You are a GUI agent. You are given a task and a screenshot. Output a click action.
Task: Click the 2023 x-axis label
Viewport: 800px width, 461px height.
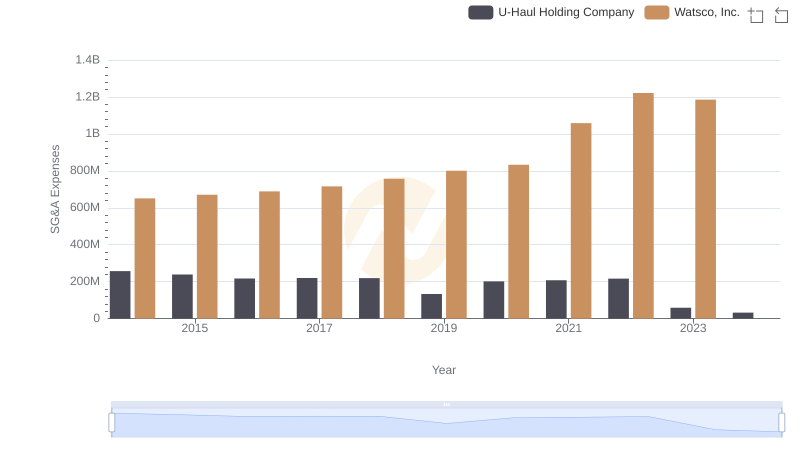click(693, 328)
